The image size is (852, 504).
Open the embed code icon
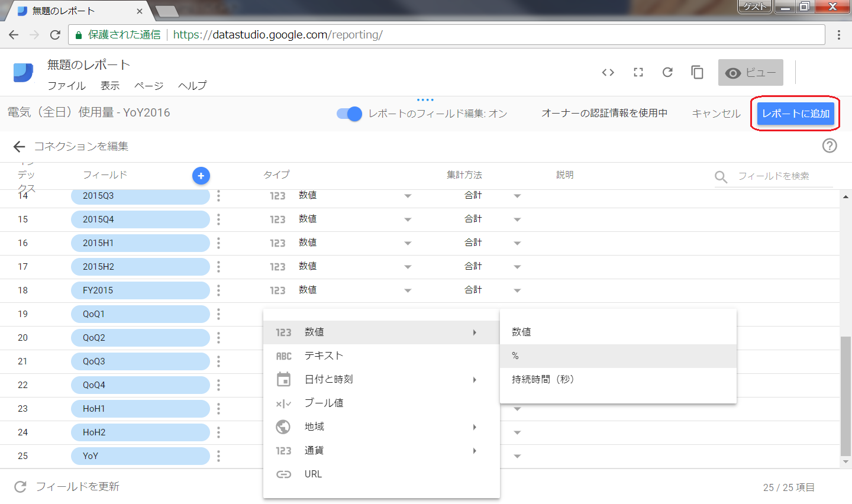pos(608,72)
